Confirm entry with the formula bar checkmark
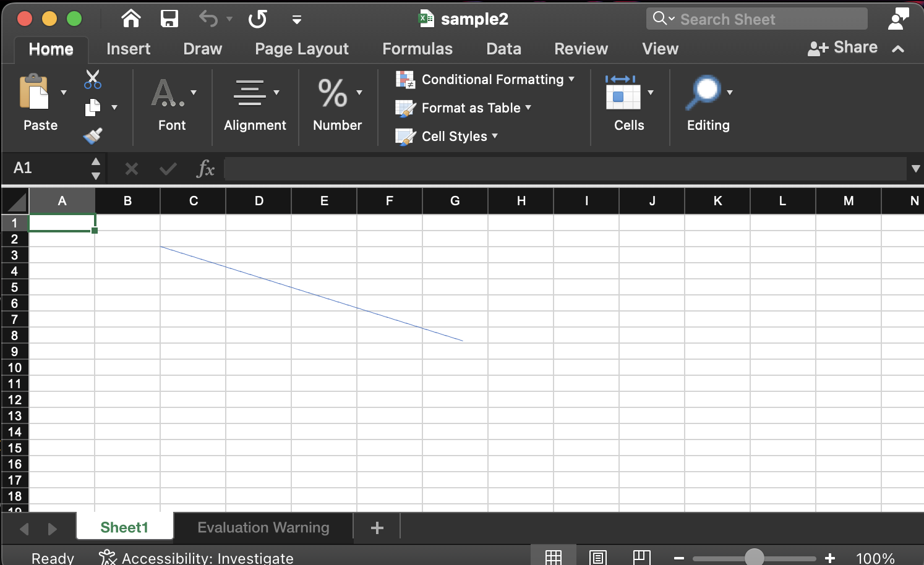This screenshot has width=924, height=565. [167, 168]
